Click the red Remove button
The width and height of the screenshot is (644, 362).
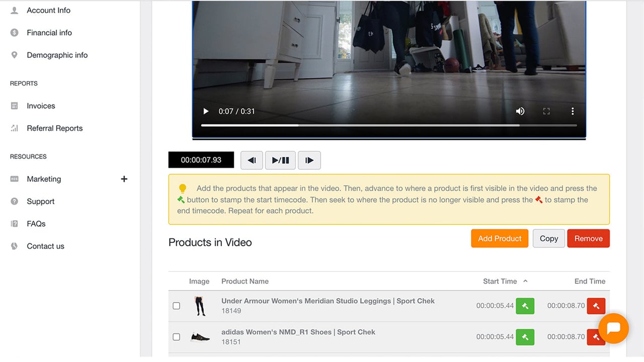pyautogui.click(x=588, y=238)
